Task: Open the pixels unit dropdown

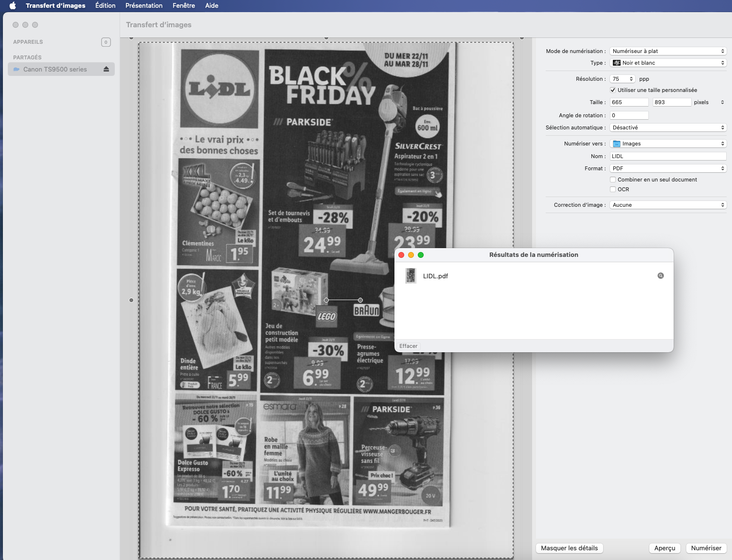Action: point(722,102)
